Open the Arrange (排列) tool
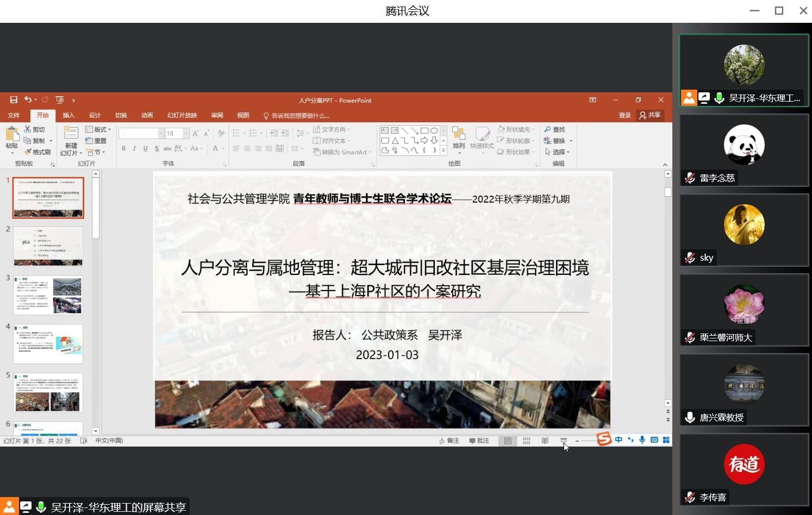 pyautogui.click(x=459, y=138)
